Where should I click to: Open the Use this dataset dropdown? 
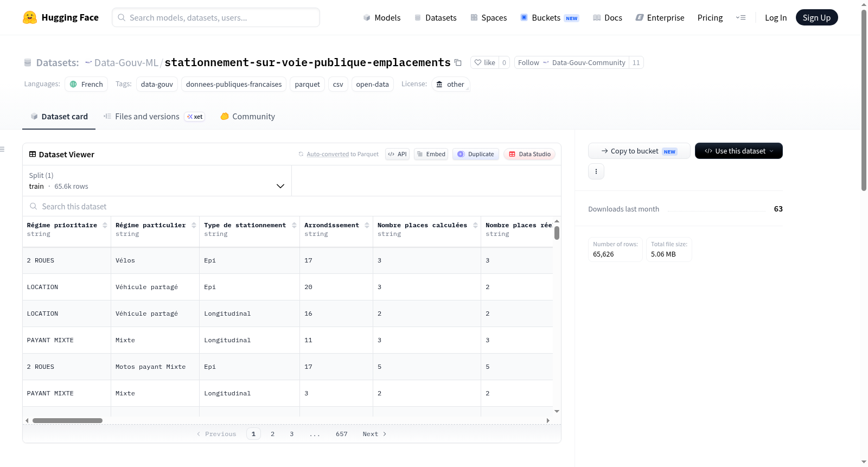pyautogui.click(x=738, y=151)
